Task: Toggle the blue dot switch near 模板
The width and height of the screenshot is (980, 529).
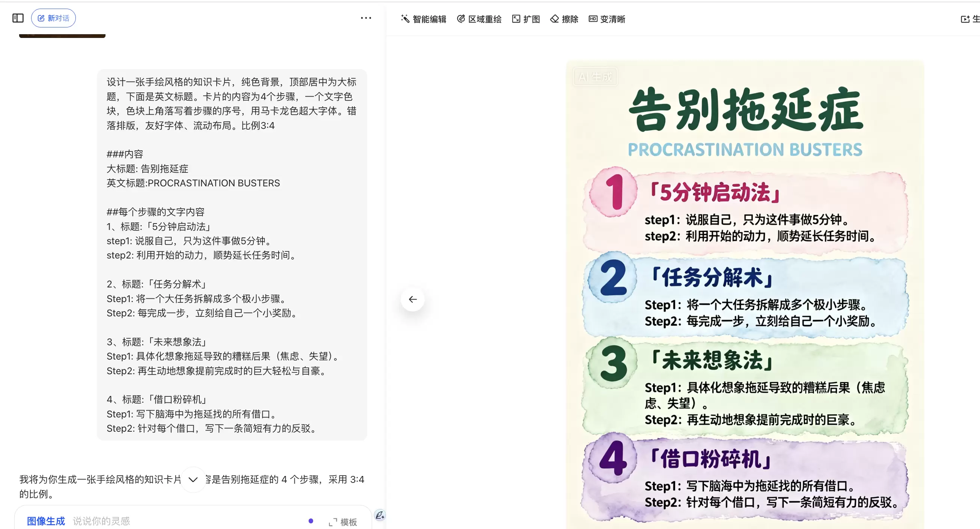Action: [x=311, y=521]
